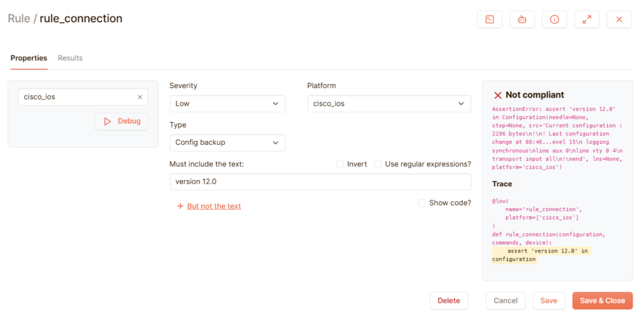Open the terminal console icon
Image resolution: width=644 pixels, height=321 pixels.
coord(489,20)
